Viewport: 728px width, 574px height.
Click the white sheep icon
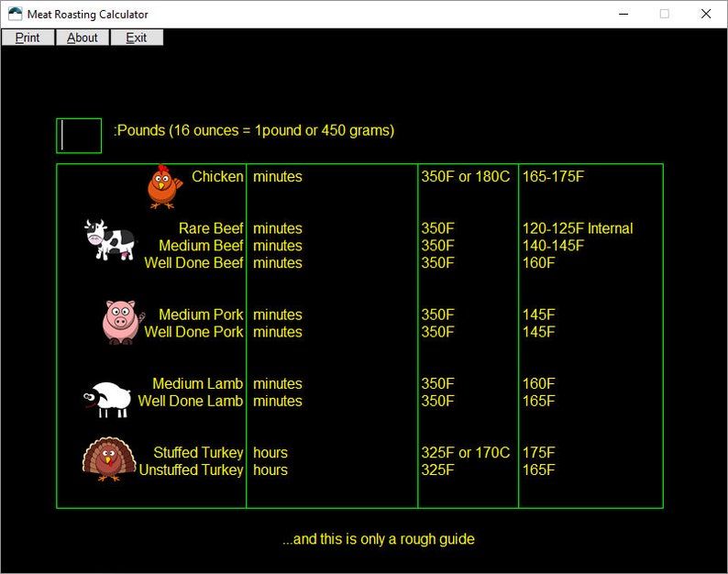pos(106,400)
